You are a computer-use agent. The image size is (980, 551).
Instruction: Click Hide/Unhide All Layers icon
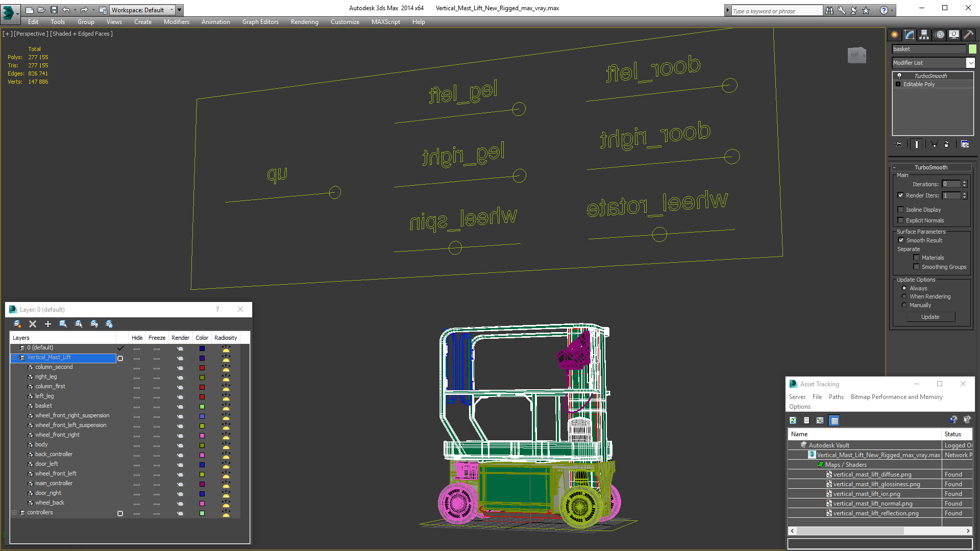click(x=94, y=324)
